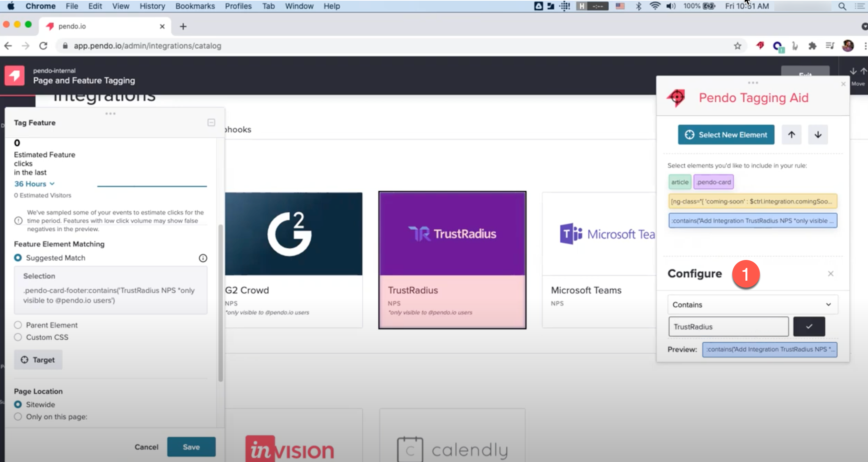Click the Selection rule text box
The height and width of the screenshot is (462, 868).
110,290
